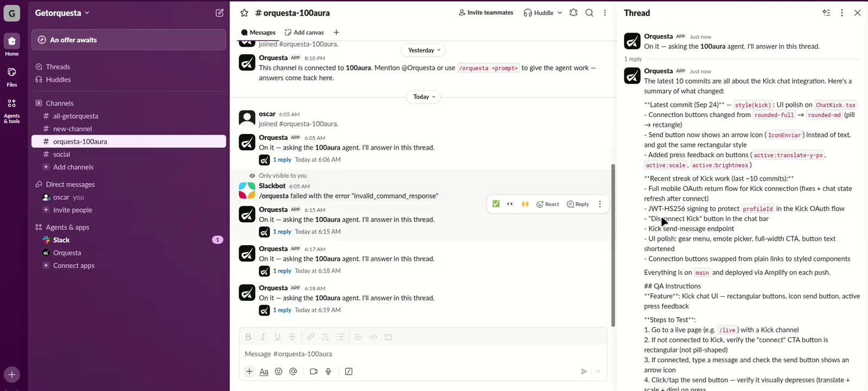Click React in the message hover toolbar
The height and width of the screenshot is (391, 868).
coord(547,204)
